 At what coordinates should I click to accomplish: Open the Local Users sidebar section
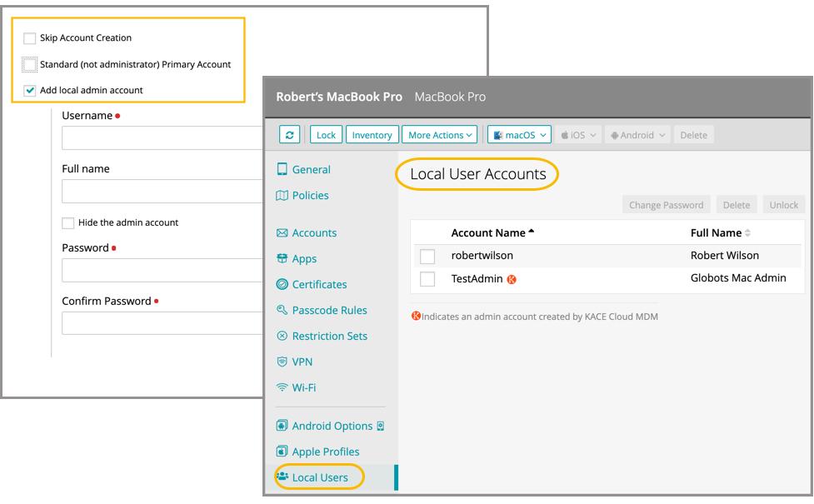tap(319, 477)
